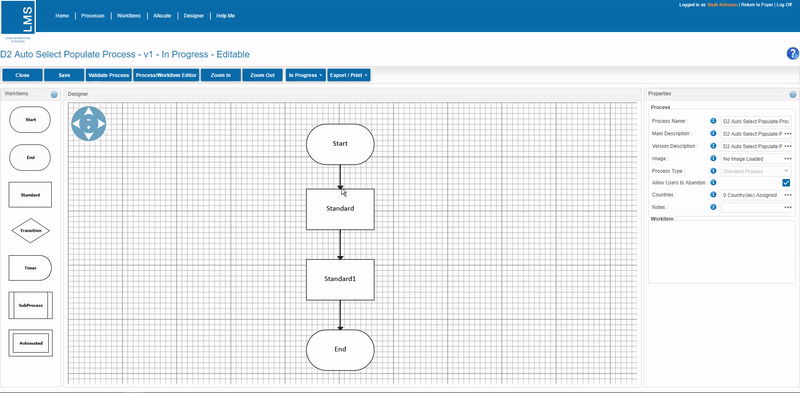Viewport: 800px width, 393px height.
Task: Show info for Process Type field
Action: 713,171
